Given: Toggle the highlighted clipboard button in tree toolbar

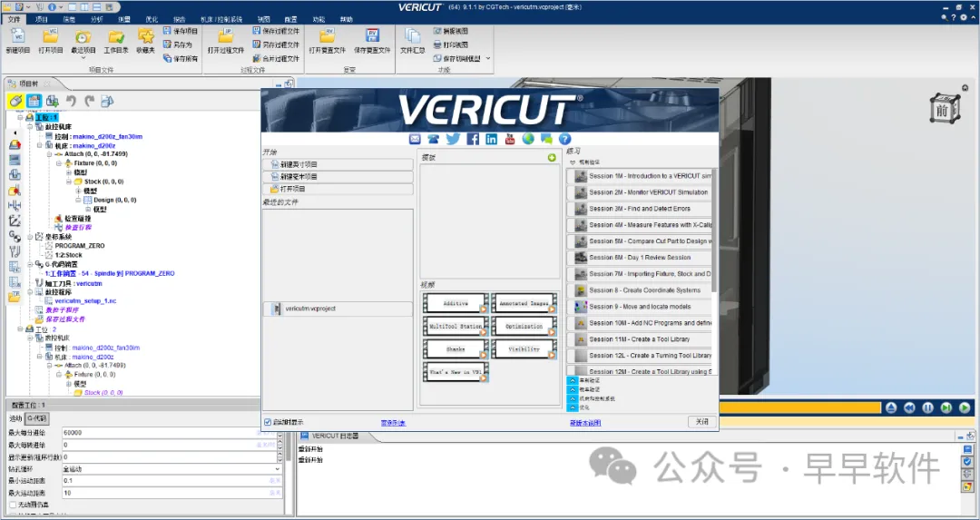Looking at the screenshot, I should [x=34, y=101].
